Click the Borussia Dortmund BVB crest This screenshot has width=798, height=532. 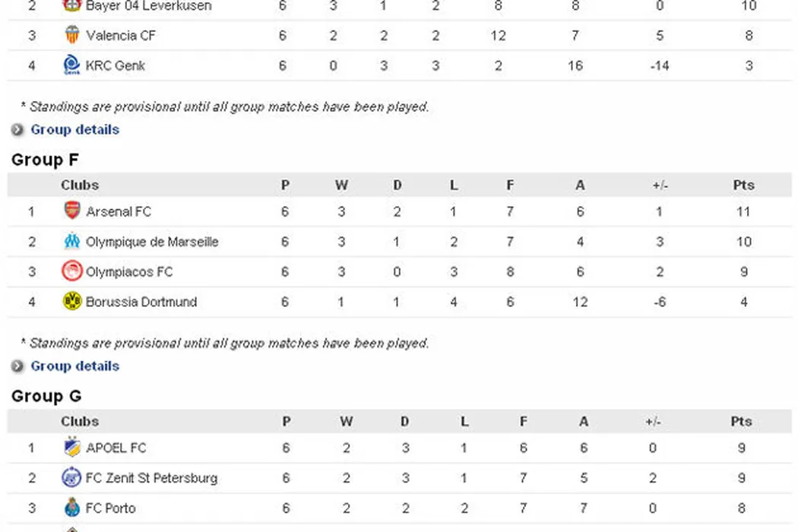tap(71, 302)
